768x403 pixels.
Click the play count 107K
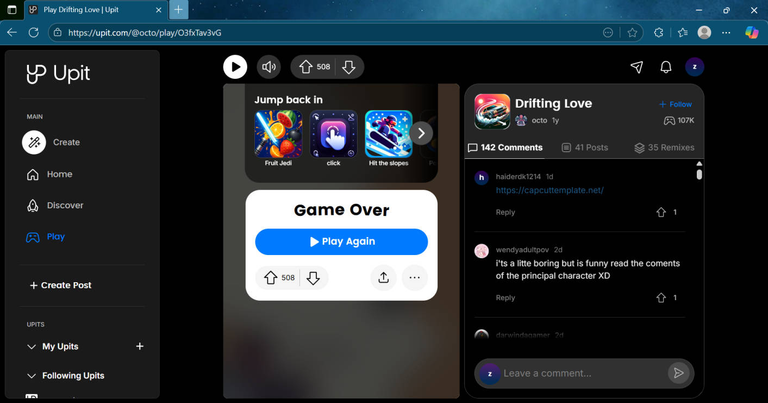(679, 120)
